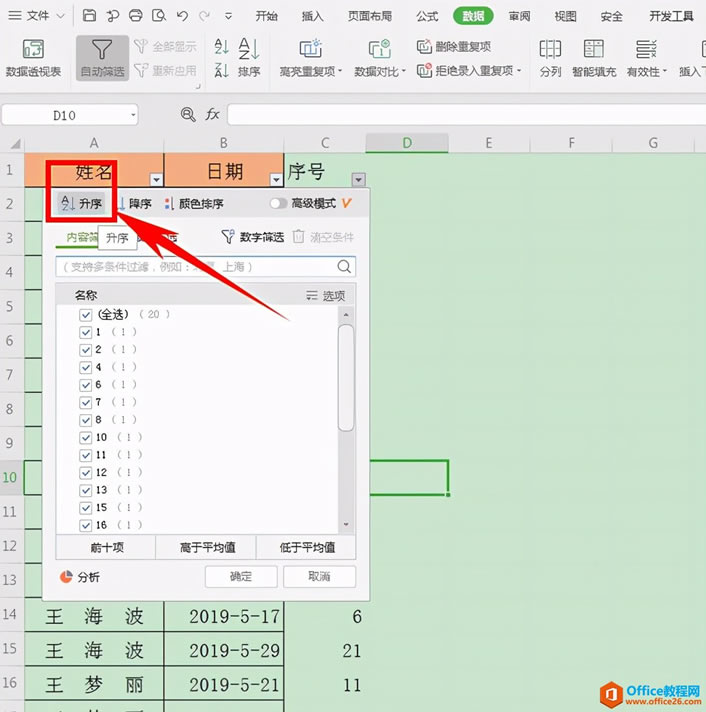Switch to the 视图 ribbon tab
The width and height of the screenshot is (706, 712).
coord(565,16)
